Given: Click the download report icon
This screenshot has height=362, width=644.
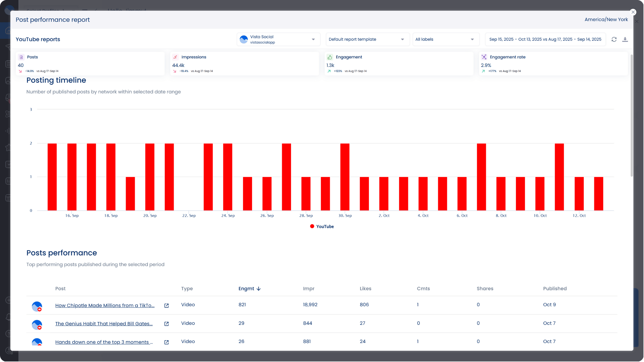Looking at the screenshot, I should click(x=626, y=39).
